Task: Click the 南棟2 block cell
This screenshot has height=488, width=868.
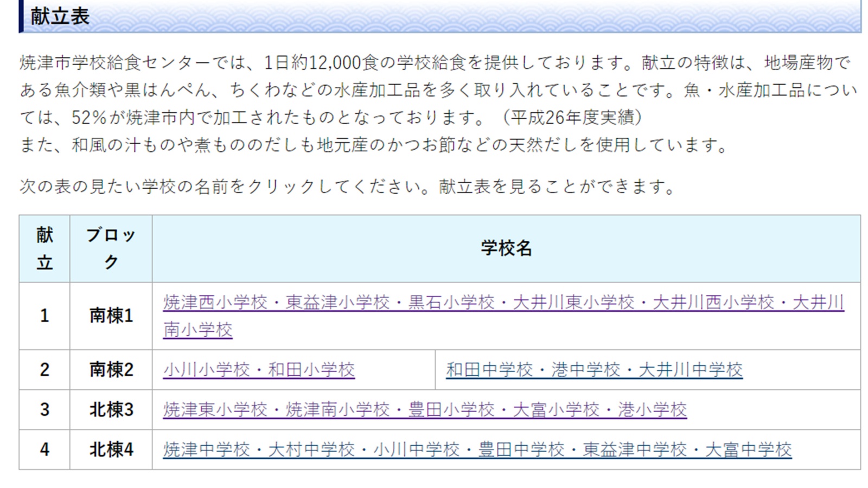Action: (x=111, y=370)
